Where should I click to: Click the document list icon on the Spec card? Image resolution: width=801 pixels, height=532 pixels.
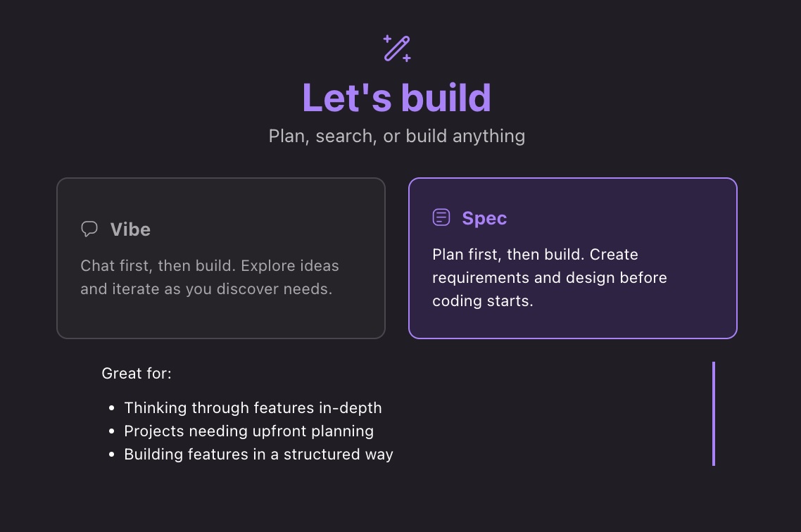click(441, 217)
